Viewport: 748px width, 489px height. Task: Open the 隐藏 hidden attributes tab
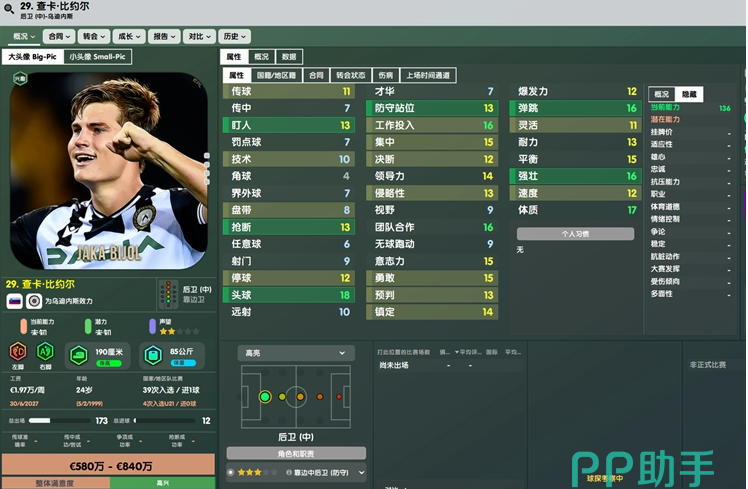coord(689,94)
